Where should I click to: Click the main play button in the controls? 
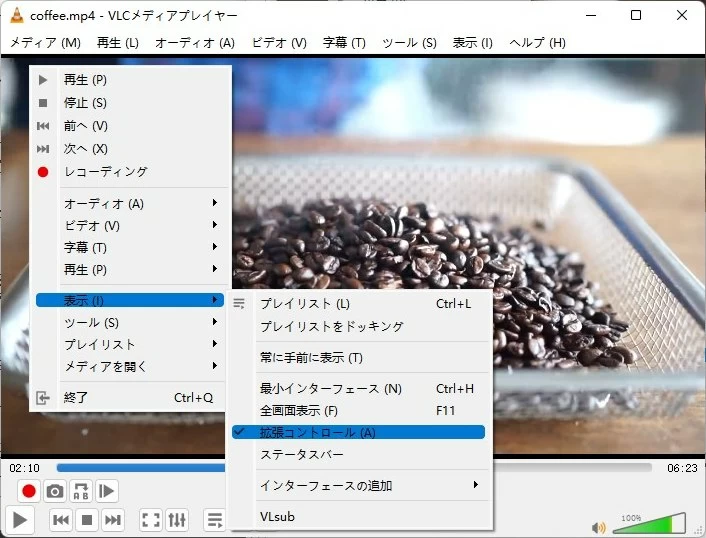click(19, 520)
